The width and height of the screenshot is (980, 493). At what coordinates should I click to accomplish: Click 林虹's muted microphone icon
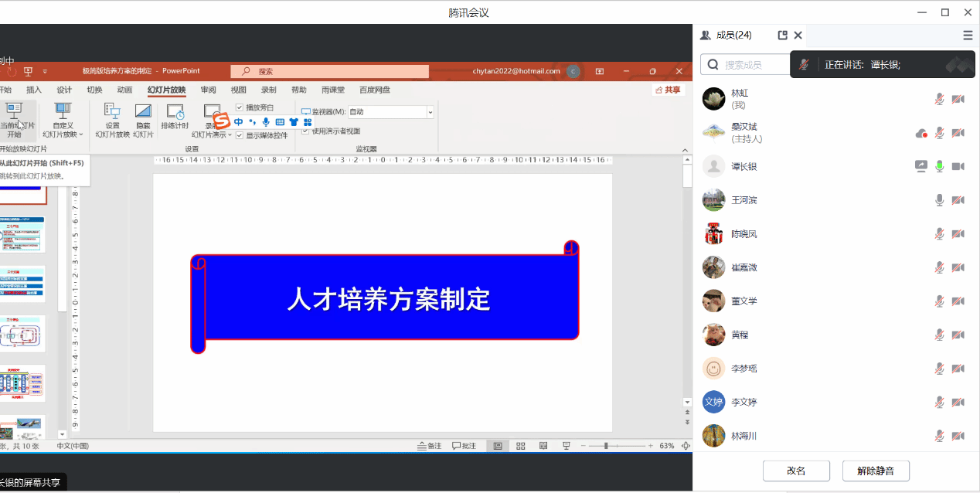[x=939, y=99]
